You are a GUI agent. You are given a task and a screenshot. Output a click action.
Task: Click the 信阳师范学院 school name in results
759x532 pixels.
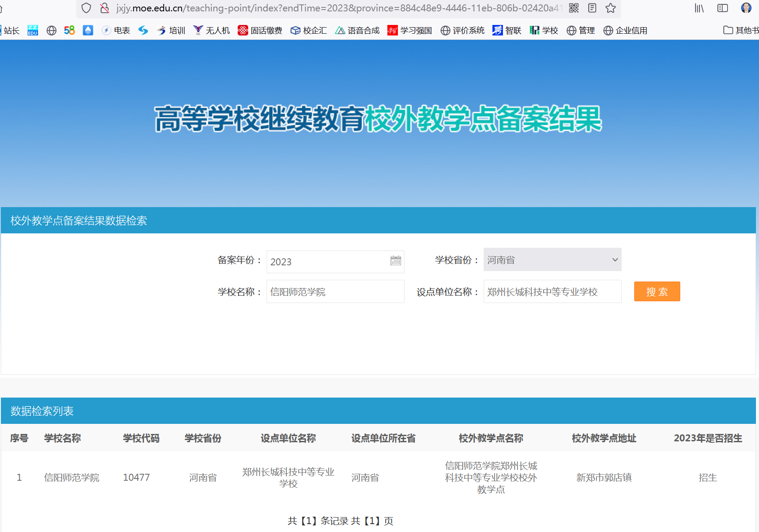coord(71,477)
